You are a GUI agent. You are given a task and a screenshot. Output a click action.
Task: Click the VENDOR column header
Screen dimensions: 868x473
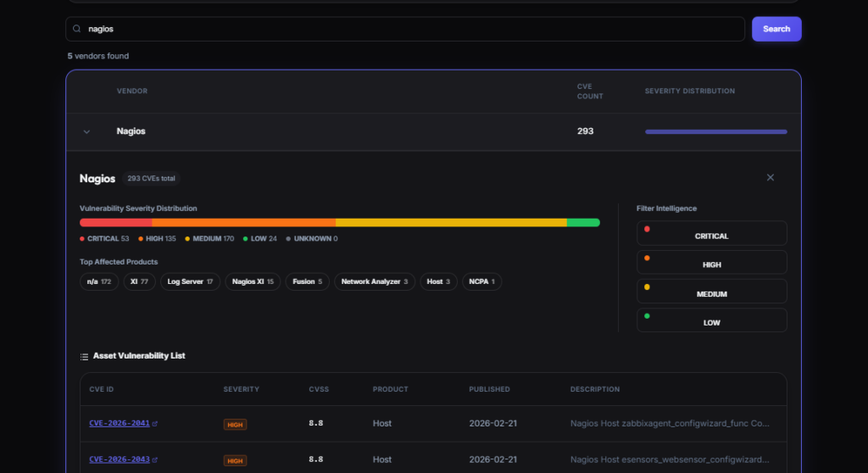pyautogui.click(x=131, y=91)
